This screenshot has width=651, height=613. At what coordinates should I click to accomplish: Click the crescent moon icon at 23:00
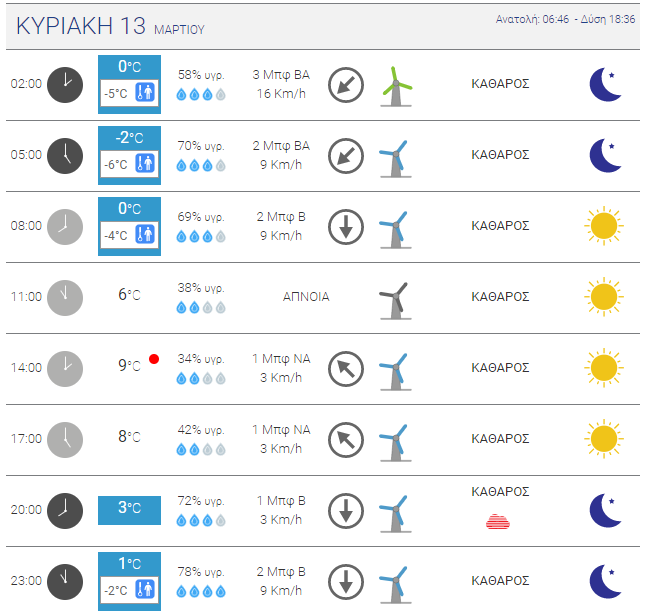606,581
